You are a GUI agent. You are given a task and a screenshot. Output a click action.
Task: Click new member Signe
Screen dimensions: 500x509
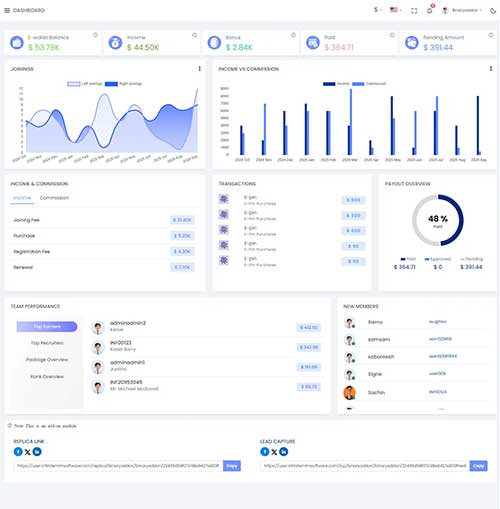pos(375,374)
